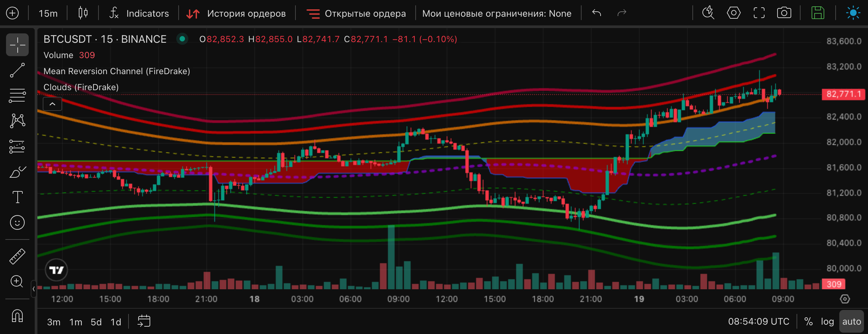Toggle log price scale

(827, 322)
